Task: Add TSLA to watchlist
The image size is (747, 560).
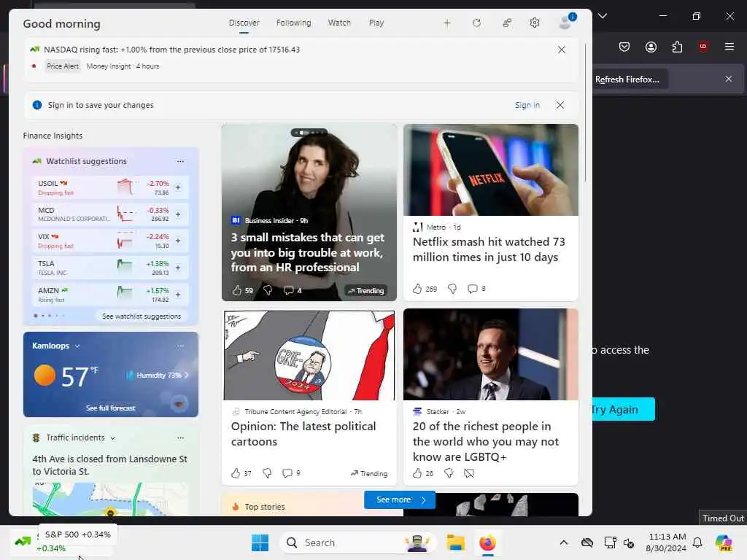Action: (x=178, y=268)
